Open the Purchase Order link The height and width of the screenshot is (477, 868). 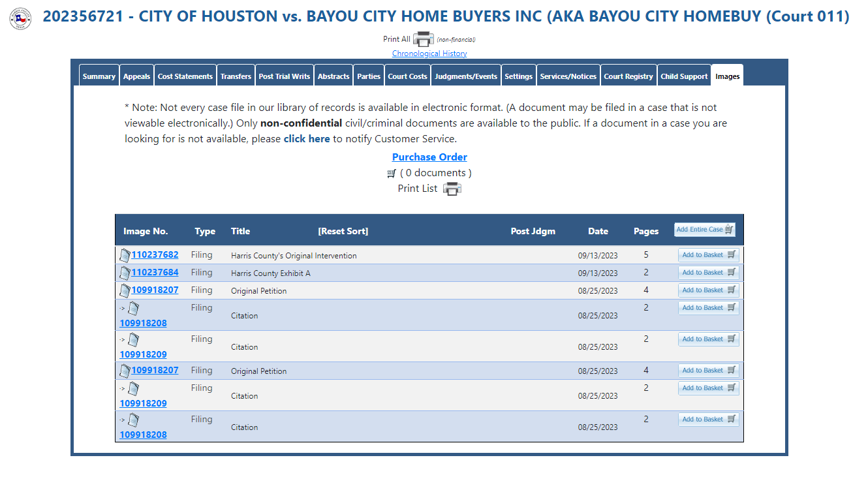point(429,157)
